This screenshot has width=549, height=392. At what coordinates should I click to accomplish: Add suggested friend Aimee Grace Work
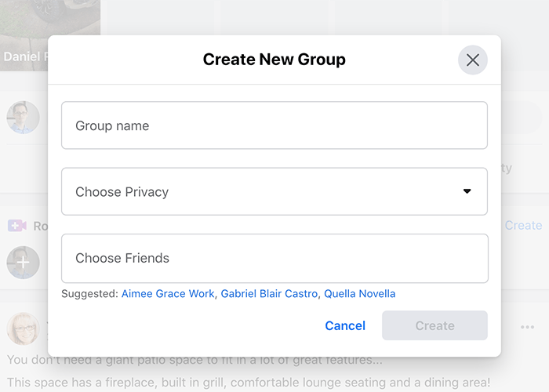click(x=168, y=294)
